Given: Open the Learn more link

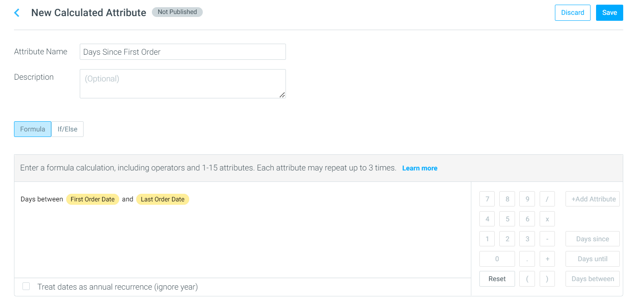Looking at the screenshot, I should click(420, 168).
